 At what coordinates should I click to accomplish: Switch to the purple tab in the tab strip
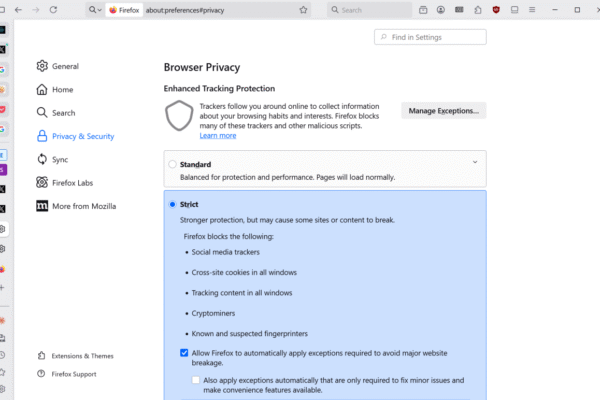(x=3, y=170)
